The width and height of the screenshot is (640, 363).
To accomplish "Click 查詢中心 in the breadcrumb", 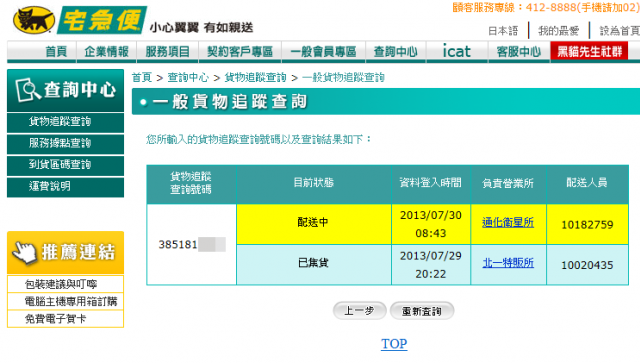I will click(x=188, y=78).
